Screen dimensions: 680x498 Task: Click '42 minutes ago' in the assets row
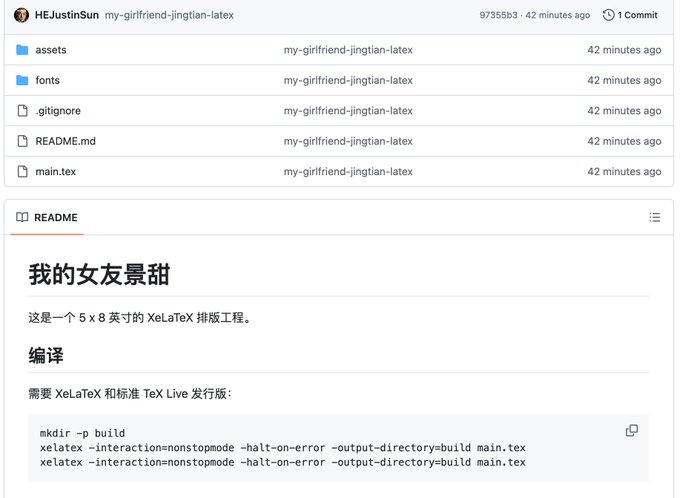click(624, 50)
